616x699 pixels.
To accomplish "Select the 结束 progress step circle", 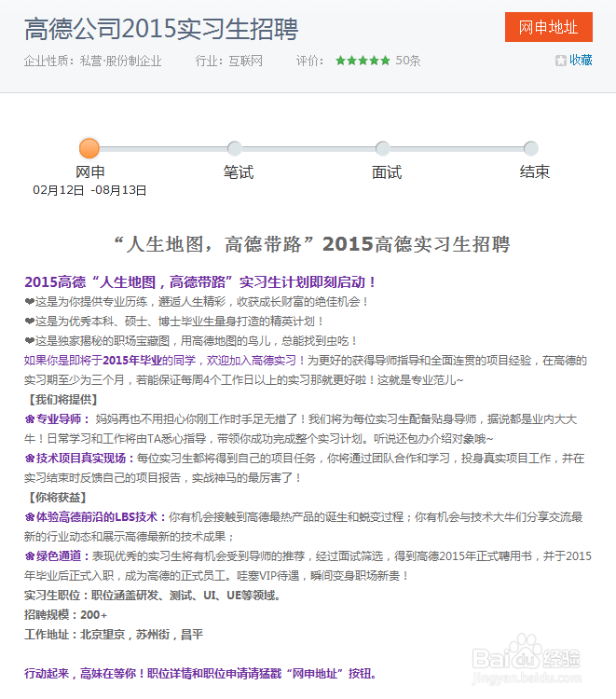I will pyautogui.click(x=531, y=148).
